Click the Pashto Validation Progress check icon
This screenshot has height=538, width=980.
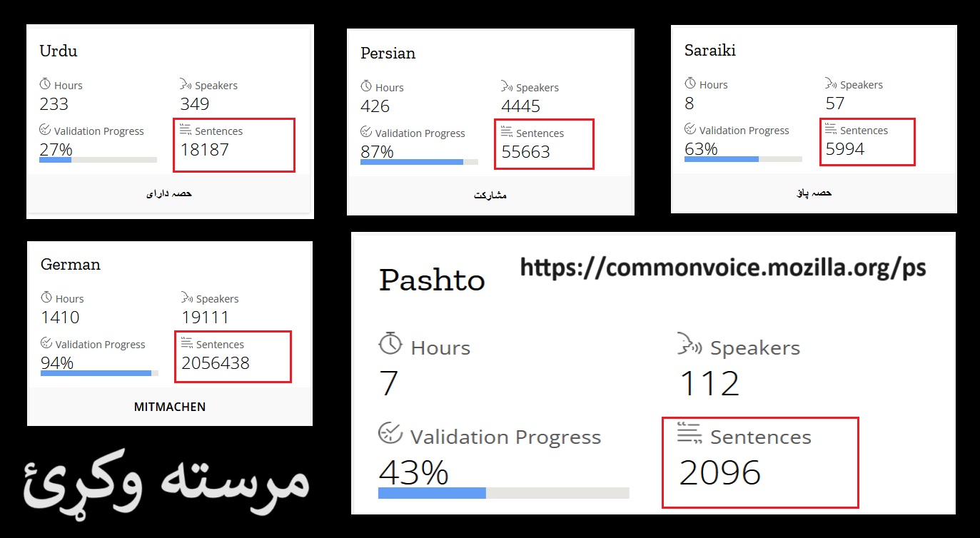click(390, 433)
